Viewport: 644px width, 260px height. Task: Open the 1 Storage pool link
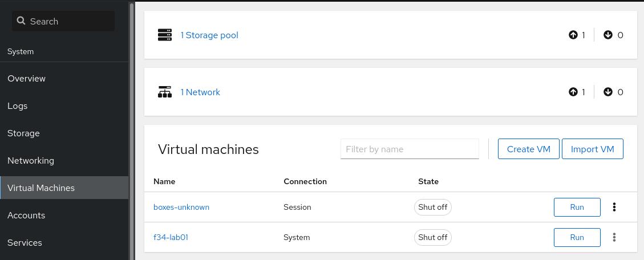(209, 35)
